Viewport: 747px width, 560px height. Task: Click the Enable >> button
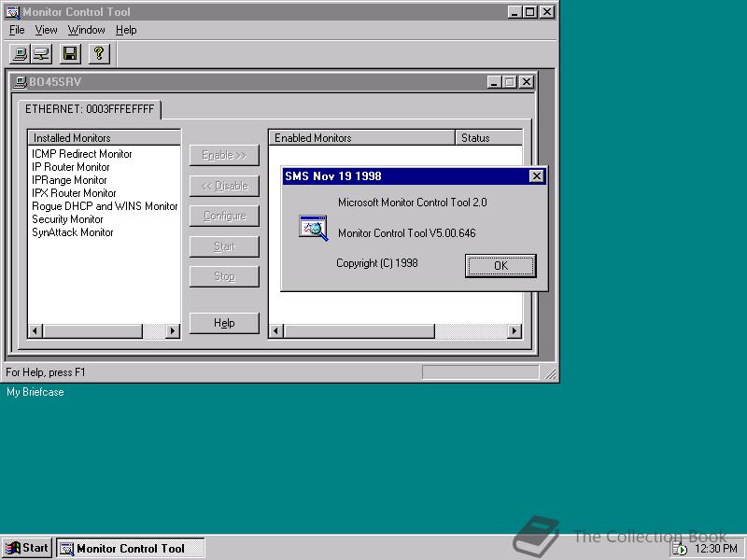click(x=224, y=155)
